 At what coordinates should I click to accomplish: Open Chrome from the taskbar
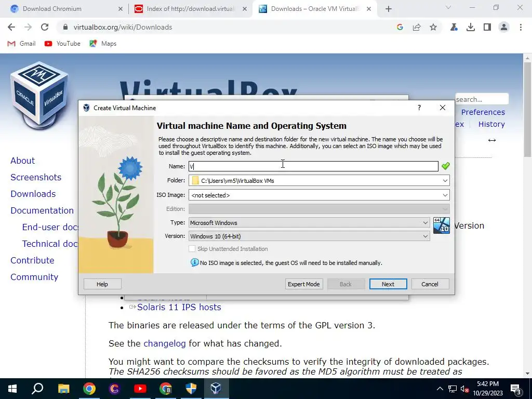pos(89,389)
